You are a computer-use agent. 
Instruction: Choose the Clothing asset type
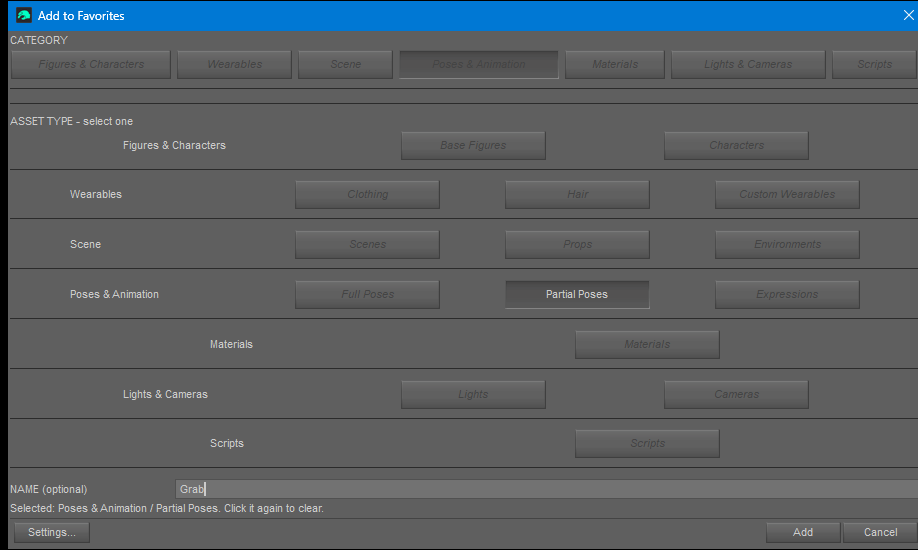[367, 194]
